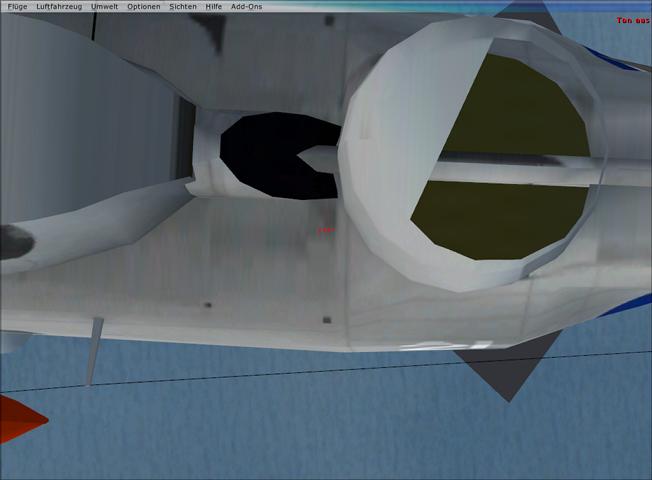
Task: Open the Add-Ons menu
Action: [x=246, y=6]
